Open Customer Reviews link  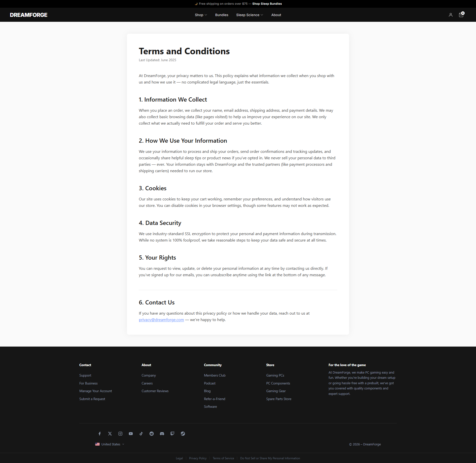(155, 391)
